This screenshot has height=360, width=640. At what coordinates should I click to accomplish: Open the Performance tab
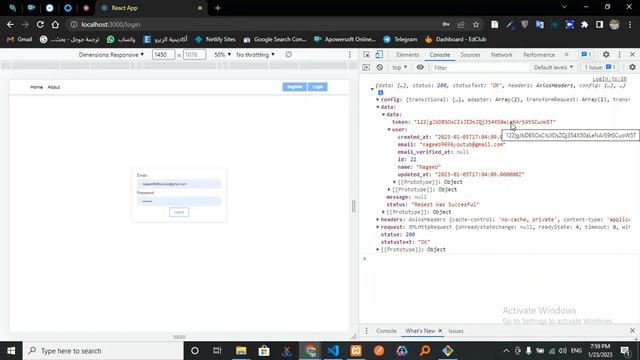point(539,55)
